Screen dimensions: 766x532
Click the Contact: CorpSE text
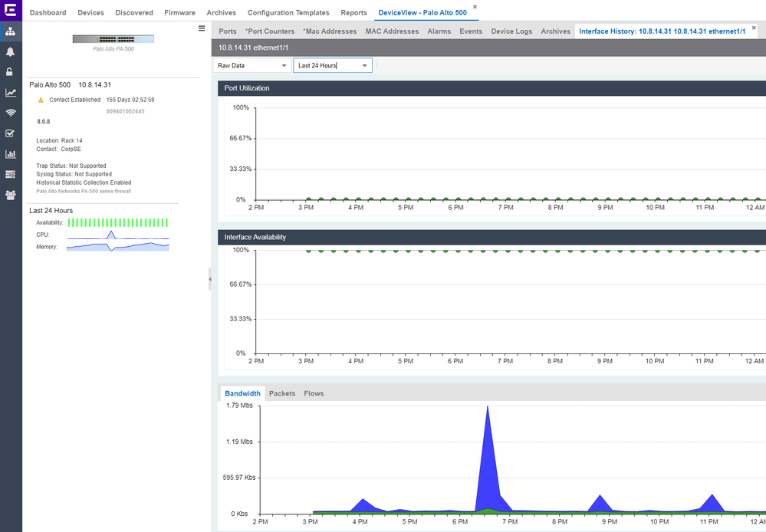[x=58, y=149]
